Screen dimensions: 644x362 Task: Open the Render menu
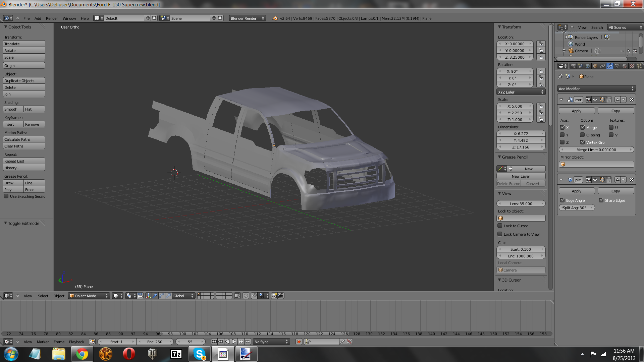coord(52,18)
